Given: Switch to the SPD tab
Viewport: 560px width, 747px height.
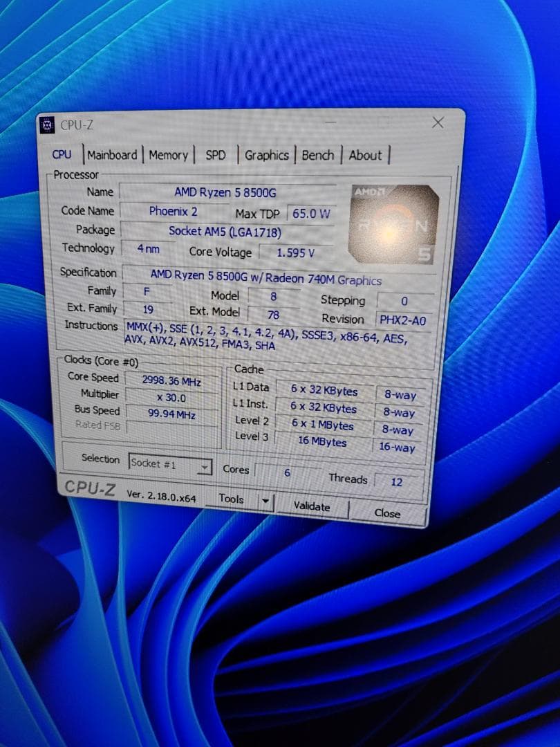Looking at the screenshot, I should click(215, 156).
